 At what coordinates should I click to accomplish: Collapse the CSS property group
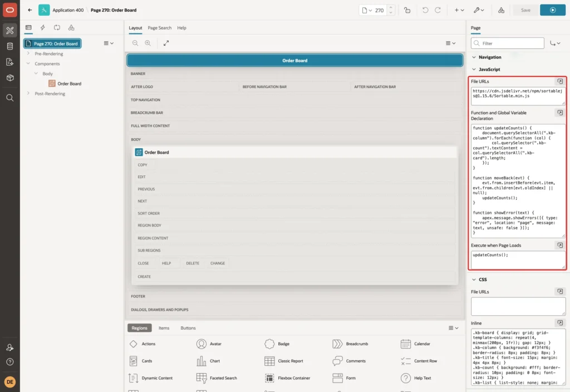coord(474,280)
